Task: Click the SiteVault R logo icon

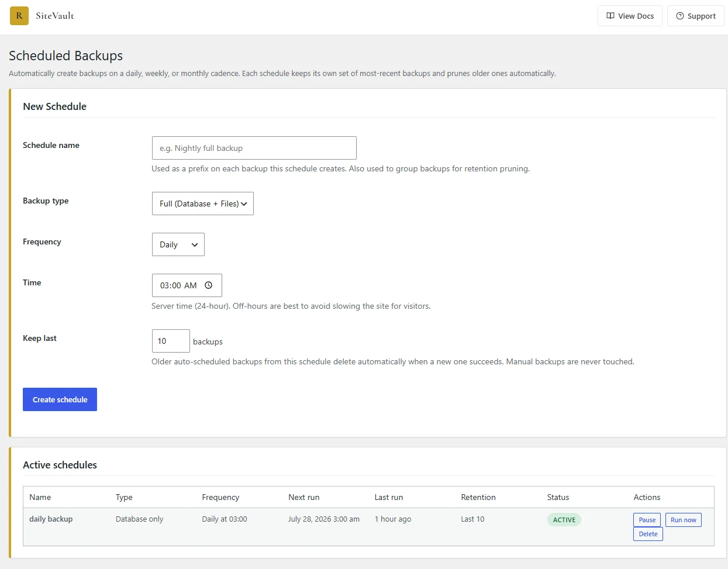Action: tap(19, 16)
